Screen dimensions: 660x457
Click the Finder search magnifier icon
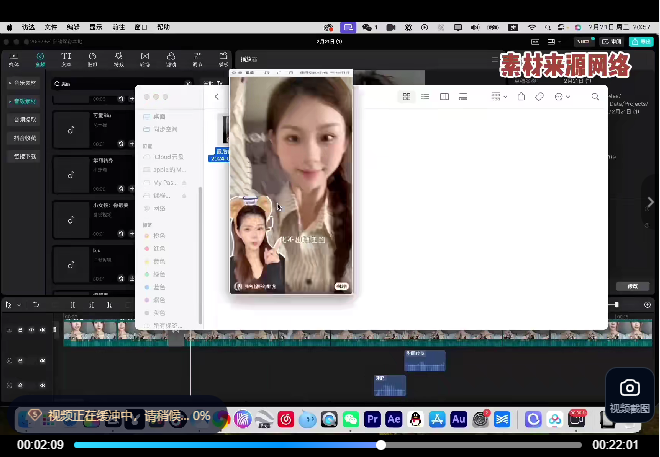pyautogui.click(x=596, y=97)
